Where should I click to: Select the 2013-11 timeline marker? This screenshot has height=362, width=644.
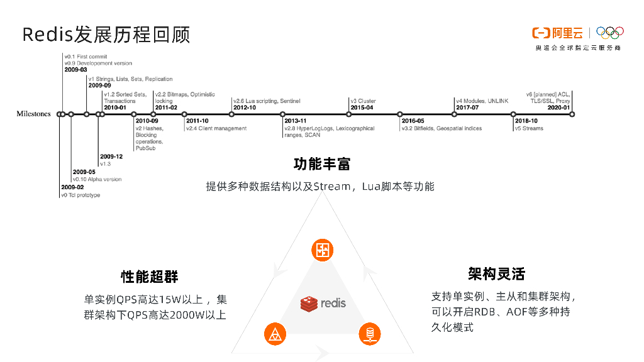(282, 114)
